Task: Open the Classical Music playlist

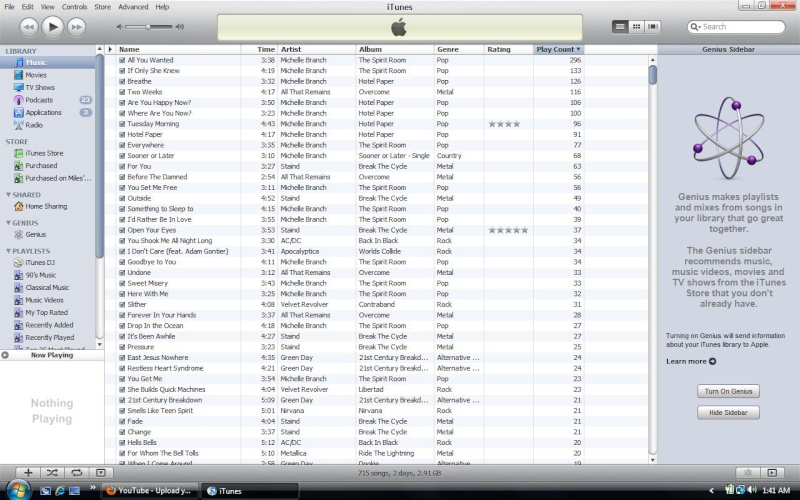Action: [47, 287]
